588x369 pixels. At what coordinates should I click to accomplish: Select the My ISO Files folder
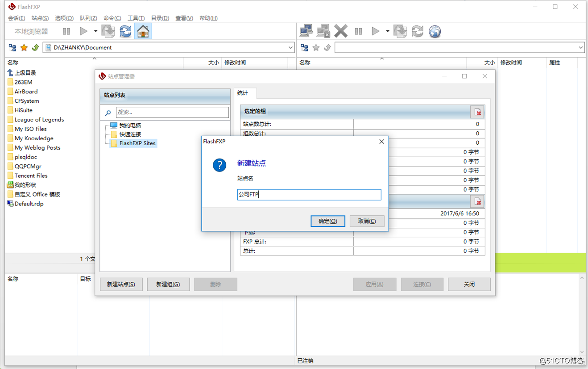coord(27,129)
